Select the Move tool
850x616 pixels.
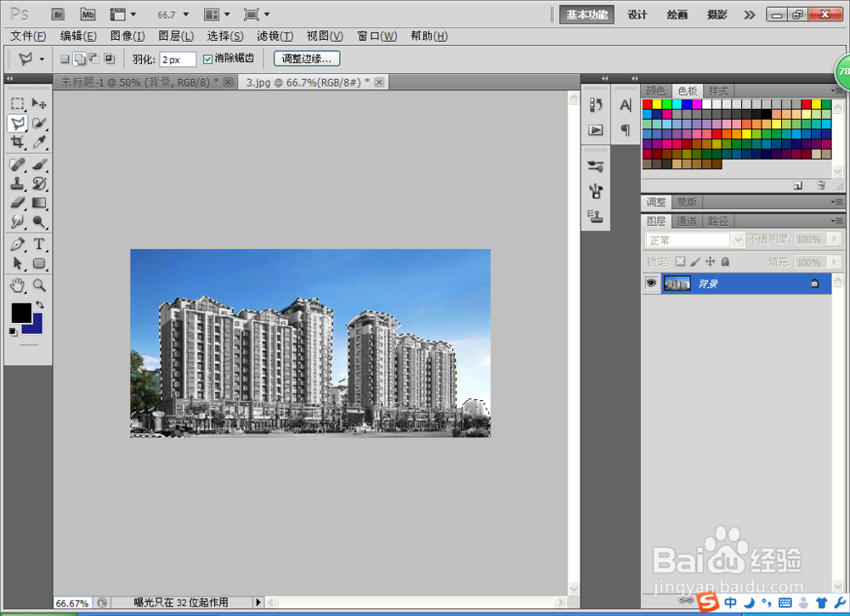point(38,103)
